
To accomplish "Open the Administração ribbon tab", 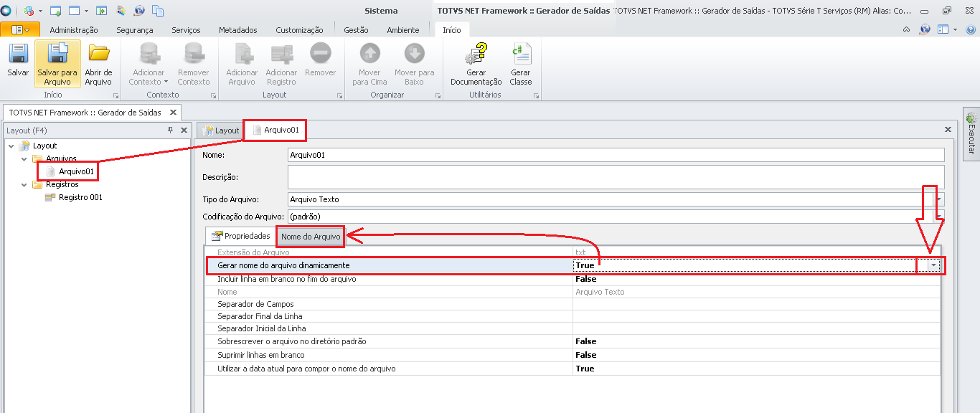I will [x=74, y=30].
